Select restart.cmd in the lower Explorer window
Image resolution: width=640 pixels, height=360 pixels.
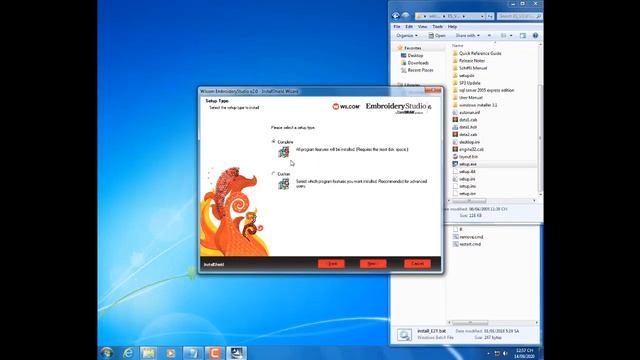470,244
